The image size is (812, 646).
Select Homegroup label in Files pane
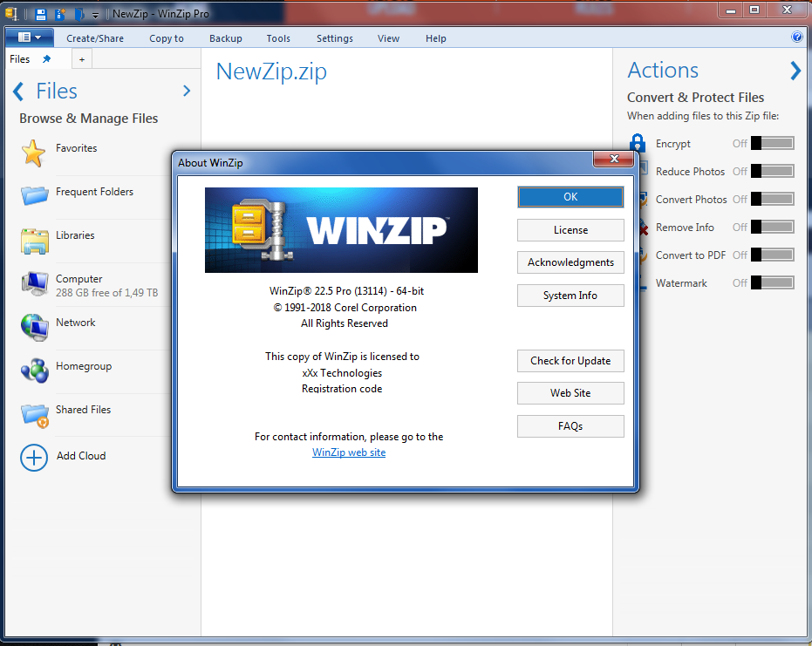84,366
